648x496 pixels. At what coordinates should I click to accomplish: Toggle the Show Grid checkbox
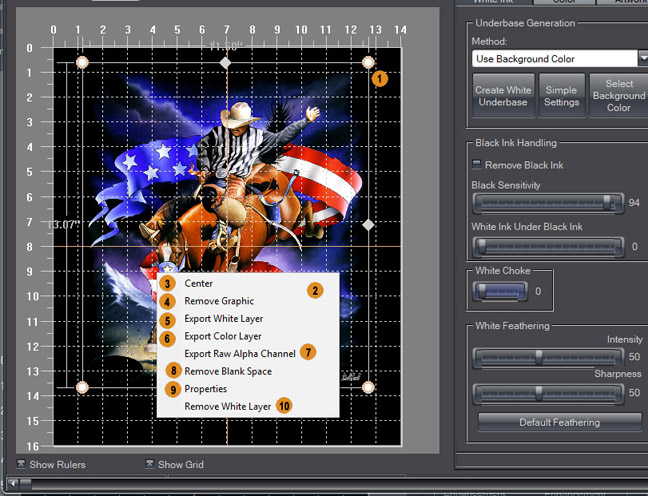tap(150, 464)
